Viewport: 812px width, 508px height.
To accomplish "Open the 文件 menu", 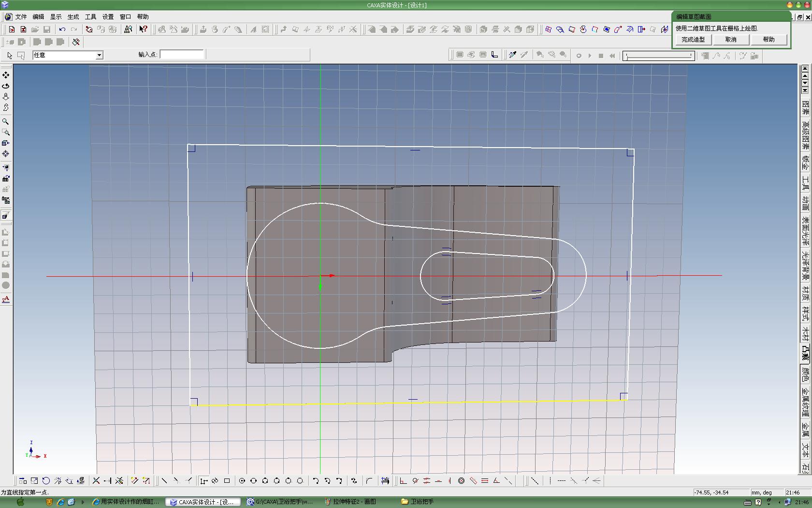I will (21, 16).
